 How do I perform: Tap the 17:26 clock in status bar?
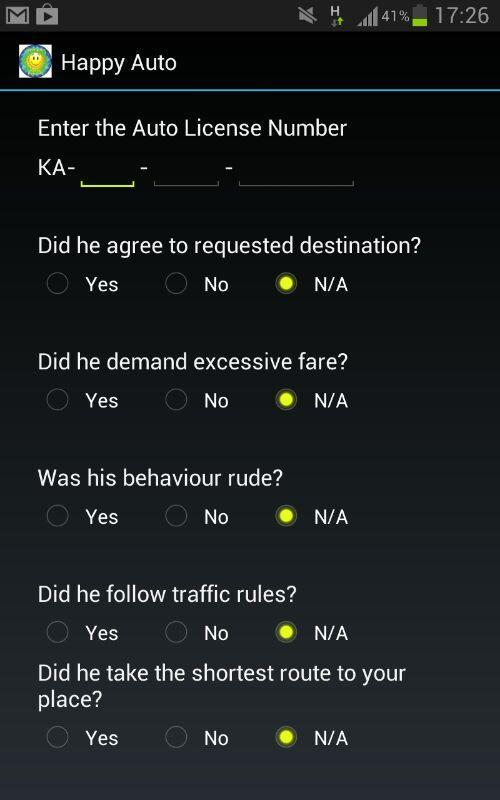(462, 15)
